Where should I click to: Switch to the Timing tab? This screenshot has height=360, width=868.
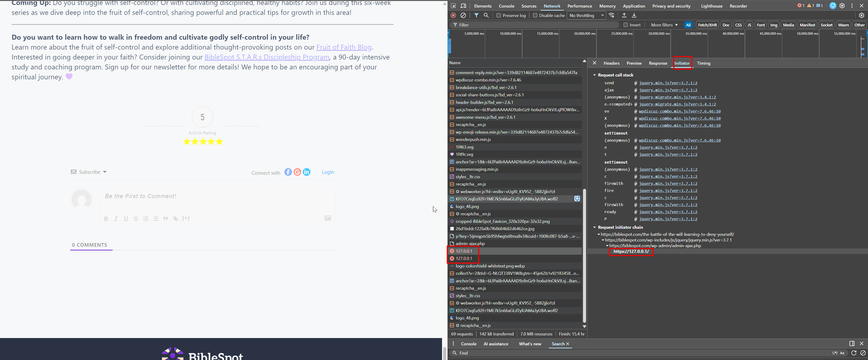tap(703, 63)
